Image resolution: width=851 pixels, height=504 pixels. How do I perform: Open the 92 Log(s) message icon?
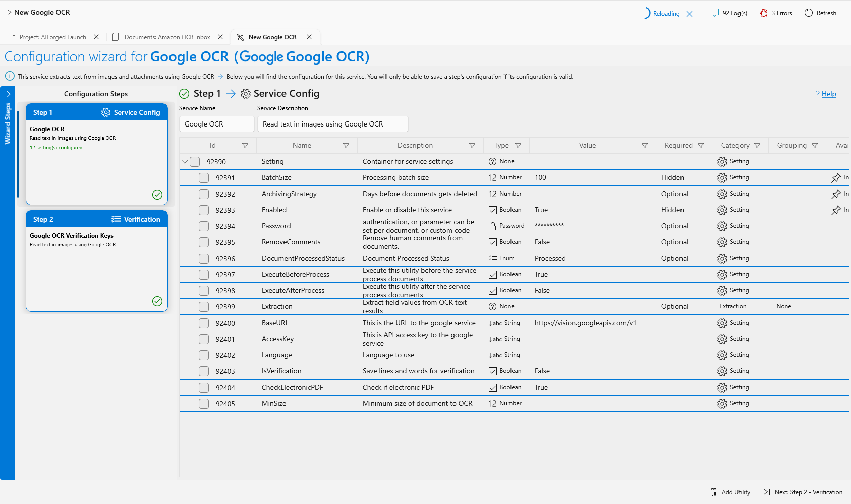click(714, 13)
